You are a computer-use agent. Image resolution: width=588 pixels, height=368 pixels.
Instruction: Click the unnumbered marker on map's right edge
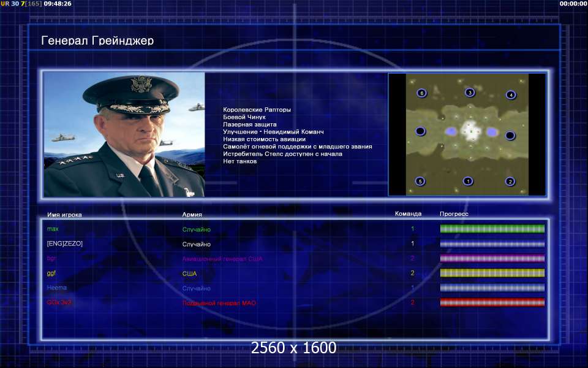[510, 135]
